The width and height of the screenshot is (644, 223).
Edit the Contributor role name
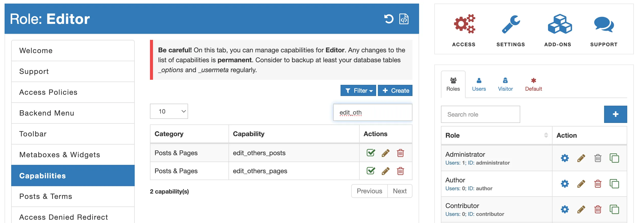coord(581,210)
